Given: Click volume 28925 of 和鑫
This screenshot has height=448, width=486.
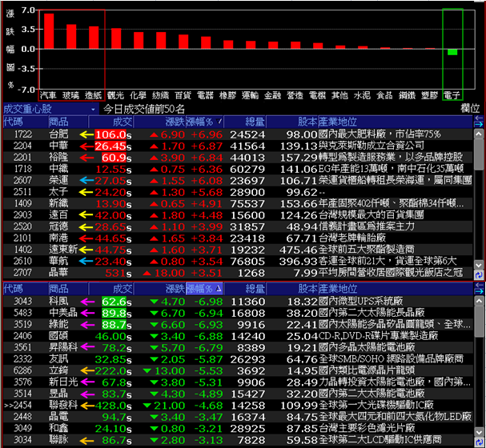Looking at the screenshot, I should (247, 429).
